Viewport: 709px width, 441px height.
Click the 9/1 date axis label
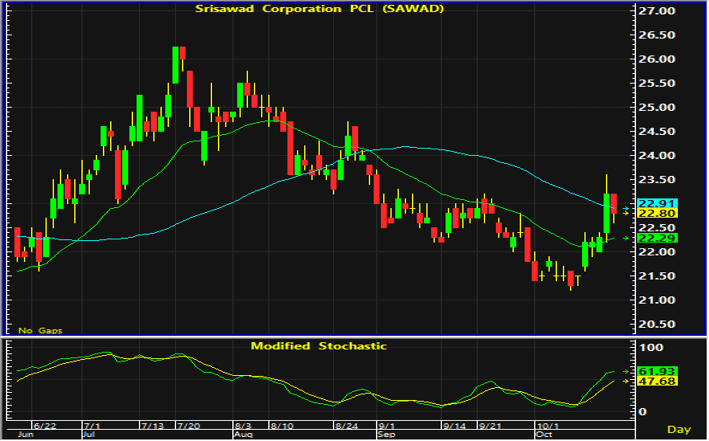387,426
